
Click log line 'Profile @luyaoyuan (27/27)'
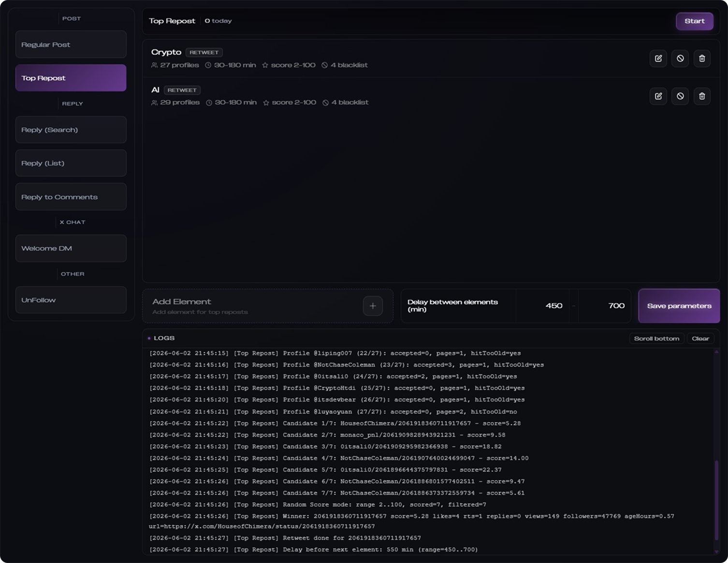tap(333, 412)
